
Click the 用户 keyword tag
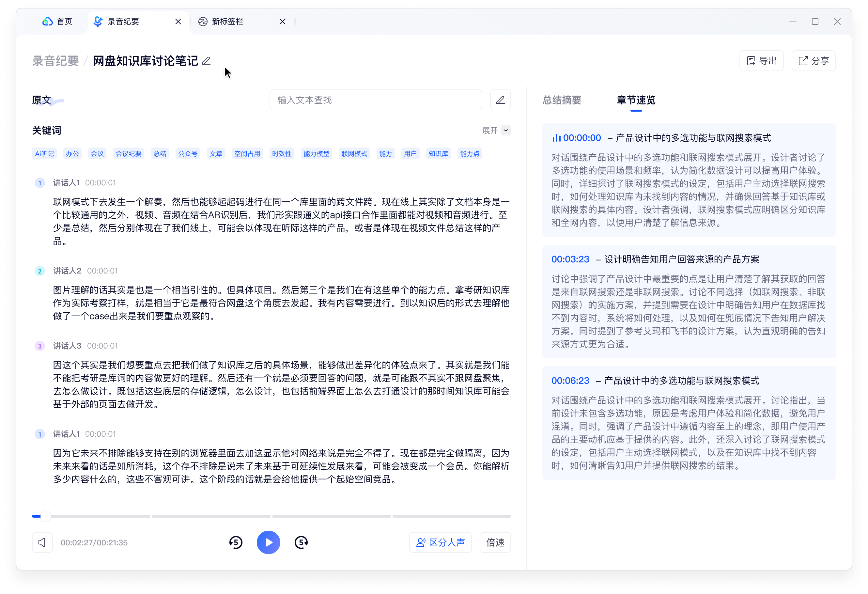tap(411, 154)
